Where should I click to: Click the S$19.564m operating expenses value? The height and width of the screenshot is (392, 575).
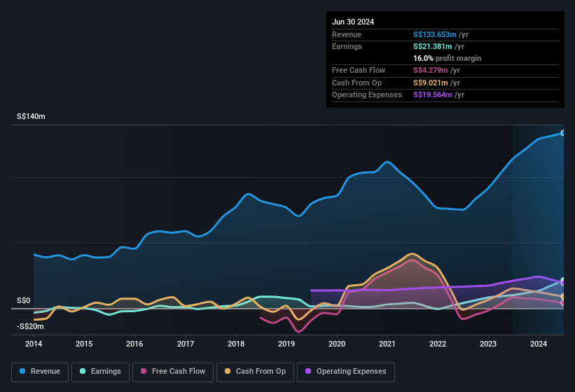pyautogui.click(x=432, y=95)
